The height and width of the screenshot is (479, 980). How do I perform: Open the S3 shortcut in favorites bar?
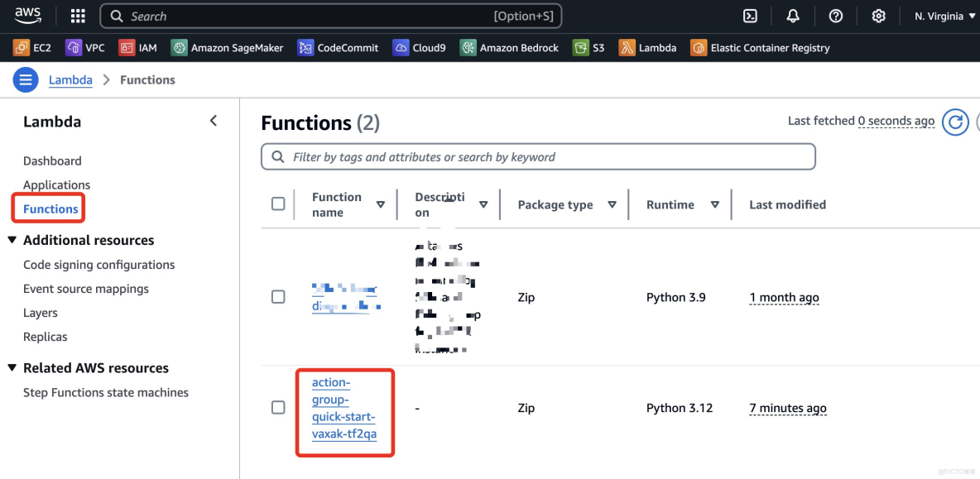tap(589, 48)
